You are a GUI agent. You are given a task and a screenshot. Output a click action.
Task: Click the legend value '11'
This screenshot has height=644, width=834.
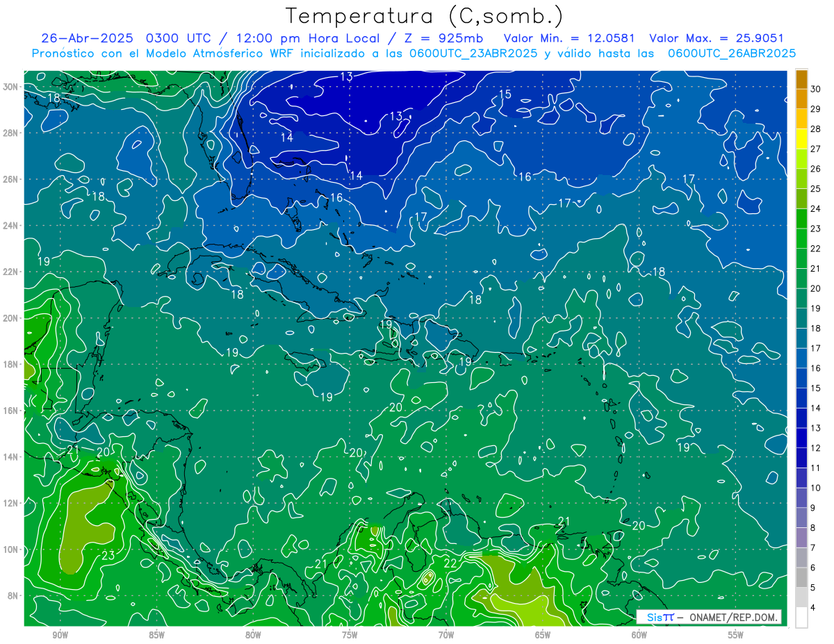click(816, 468)
